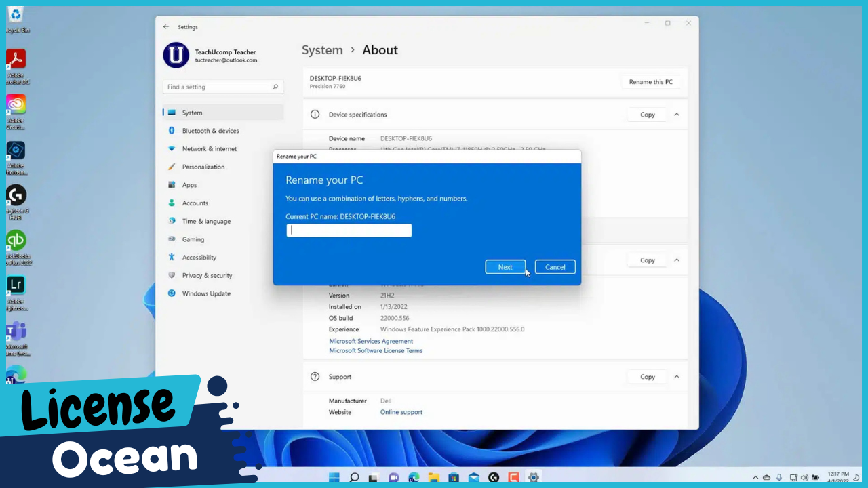Click the volume icon in system tray

pos(804,477)
